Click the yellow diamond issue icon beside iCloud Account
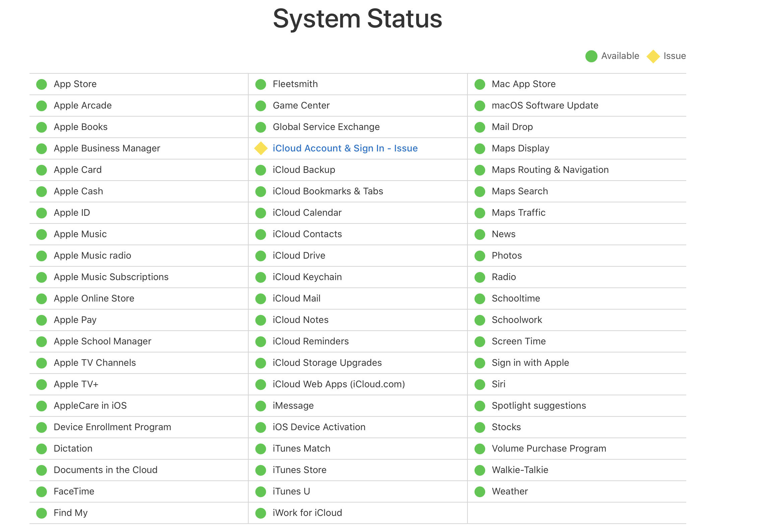 click(x=261, y=148)
